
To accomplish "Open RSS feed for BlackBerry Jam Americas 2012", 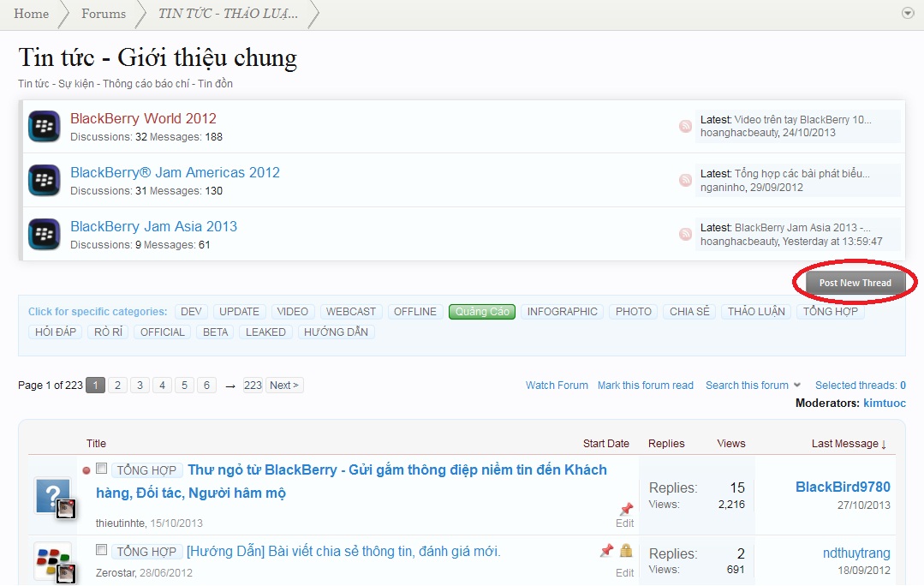I will point(685,180).
